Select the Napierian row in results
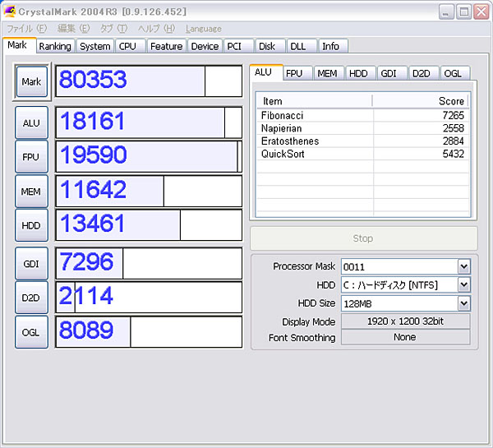493x448 pixels. tap(363, 128)
